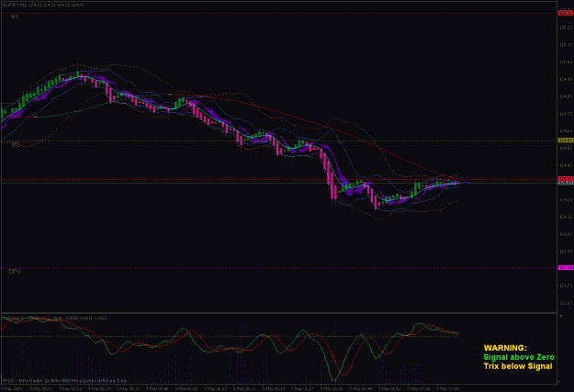Click the 'Trix below Signal' message
The width and height of the screenshot is (574, 392).
coord(518,366)
